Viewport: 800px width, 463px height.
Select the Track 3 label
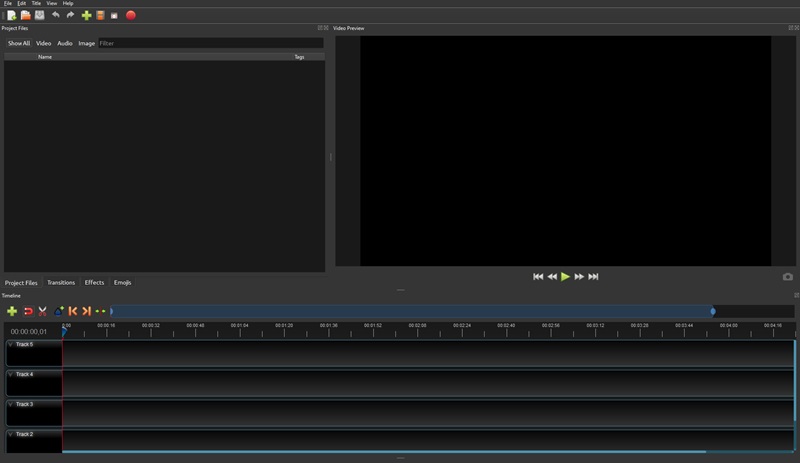(24, 404)
